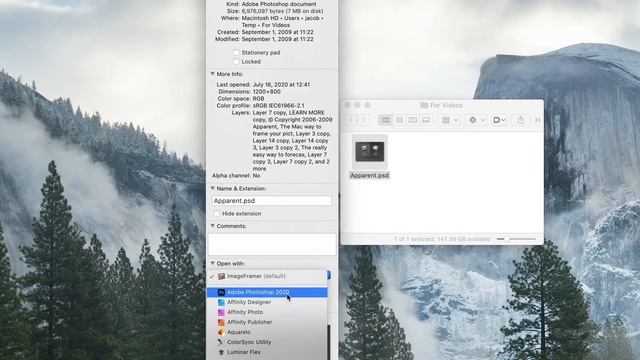Viewport: 640px width, 360px height.
Task: Click the sRGB IEC61966-2.1 color profile text
Action: [278, 105]
